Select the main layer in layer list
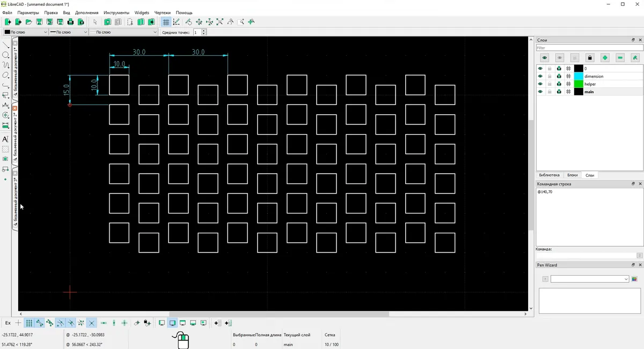Viewport: 644px width, 349px height. [589, 92]
